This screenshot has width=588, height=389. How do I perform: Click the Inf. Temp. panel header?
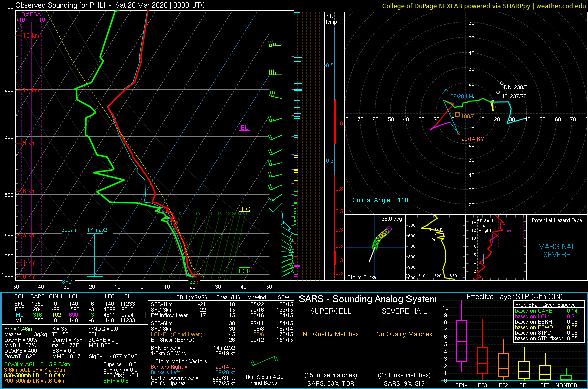pyautogui.click(x=332, y=19)
